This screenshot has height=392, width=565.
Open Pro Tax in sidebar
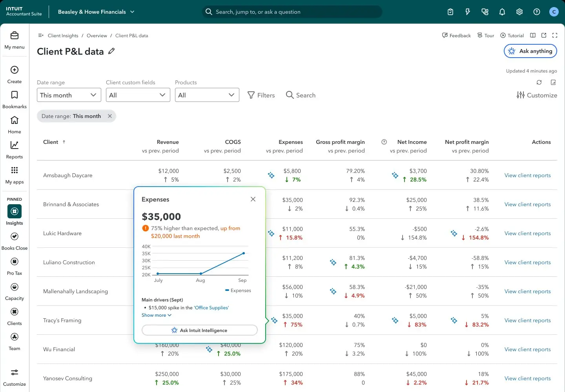tap(15, 267)
